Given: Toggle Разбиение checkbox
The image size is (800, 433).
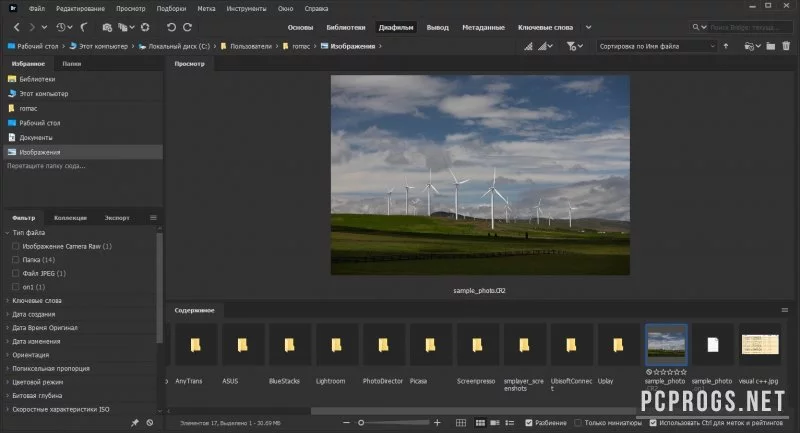Looking at the screenshot, I should (529, 423).
